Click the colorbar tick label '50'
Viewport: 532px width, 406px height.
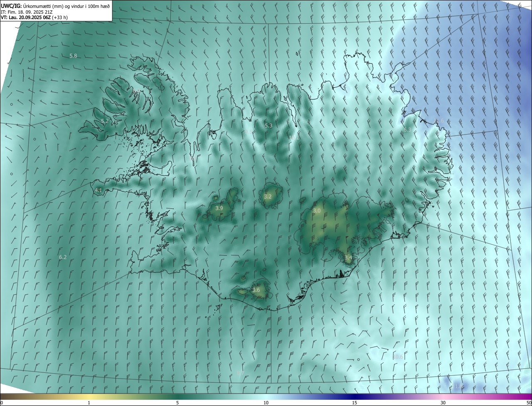(x=529, y=403)
